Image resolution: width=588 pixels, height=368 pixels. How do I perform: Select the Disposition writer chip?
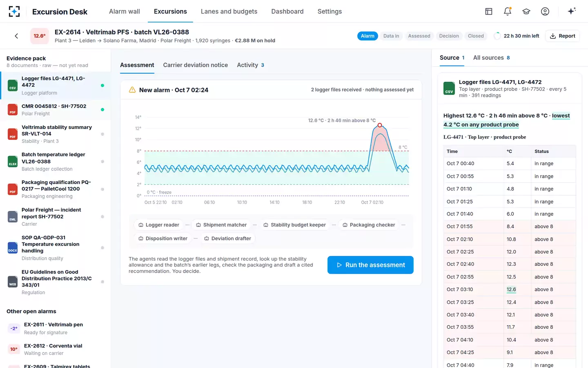[x=163, y=238]
